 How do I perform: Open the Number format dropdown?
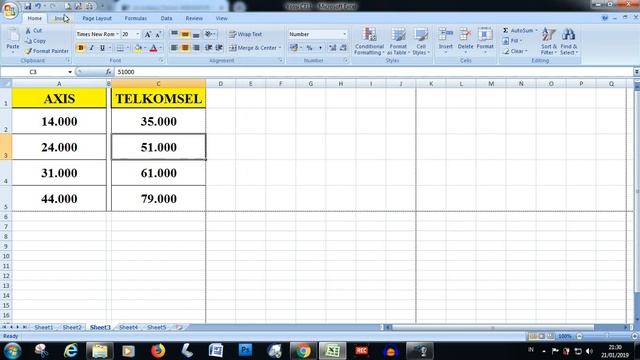[344, 34]
